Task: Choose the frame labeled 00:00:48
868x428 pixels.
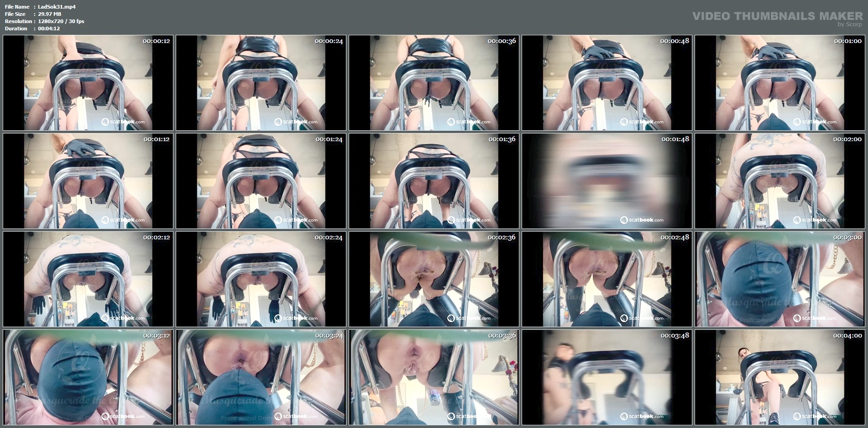Action: click(x=607, y=83)
